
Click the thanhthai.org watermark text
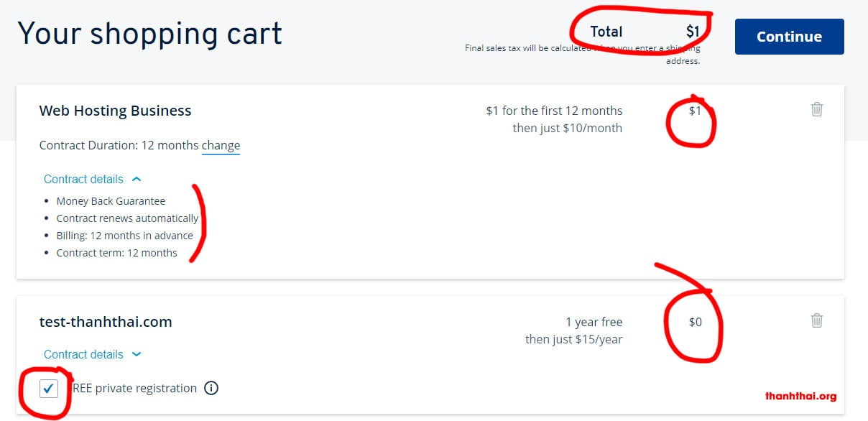pos(800,396)
